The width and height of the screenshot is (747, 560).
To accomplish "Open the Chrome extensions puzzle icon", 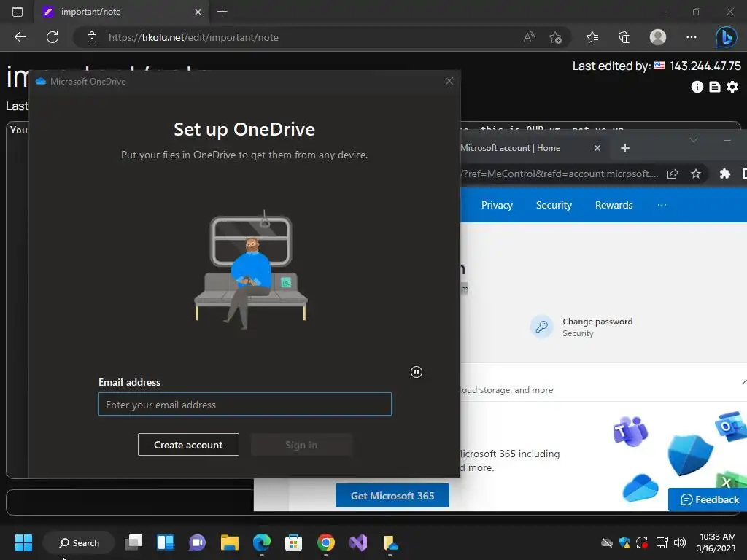I will tap(724, 174).
